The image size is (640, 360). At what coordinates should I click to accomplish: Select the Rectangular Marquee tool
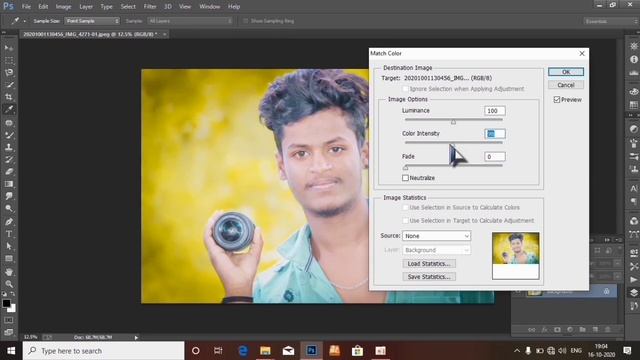coord(9,60)
